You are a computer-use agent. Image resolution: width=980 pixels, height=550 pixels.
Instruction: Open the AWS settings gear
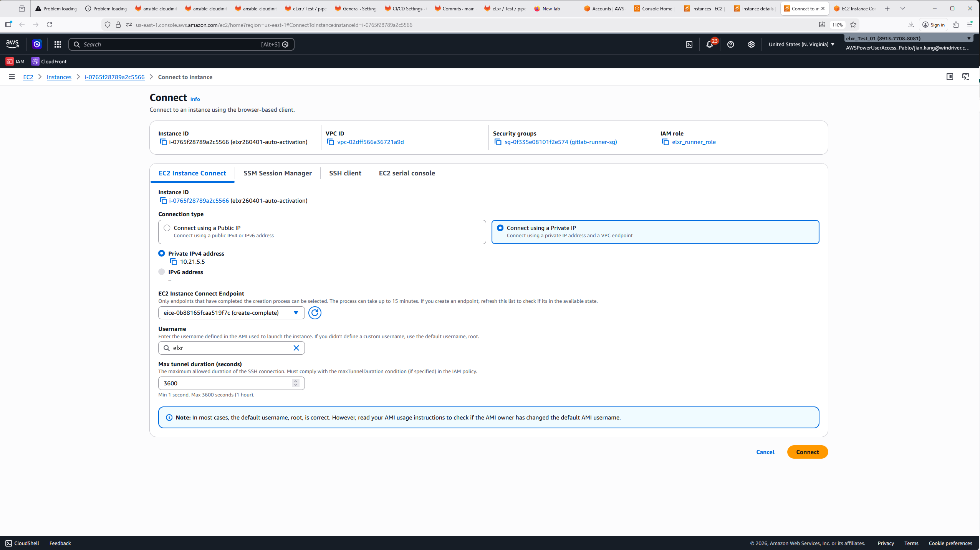[x=751, y=44]
